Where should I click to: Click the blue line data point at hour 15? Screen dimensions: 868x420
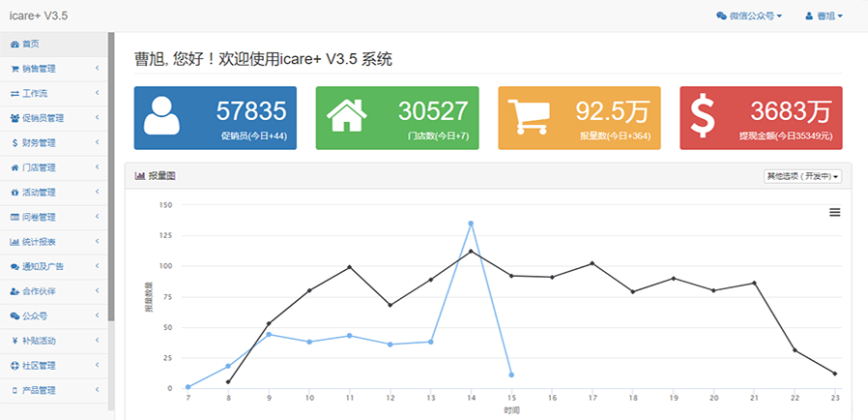[511, 375]
